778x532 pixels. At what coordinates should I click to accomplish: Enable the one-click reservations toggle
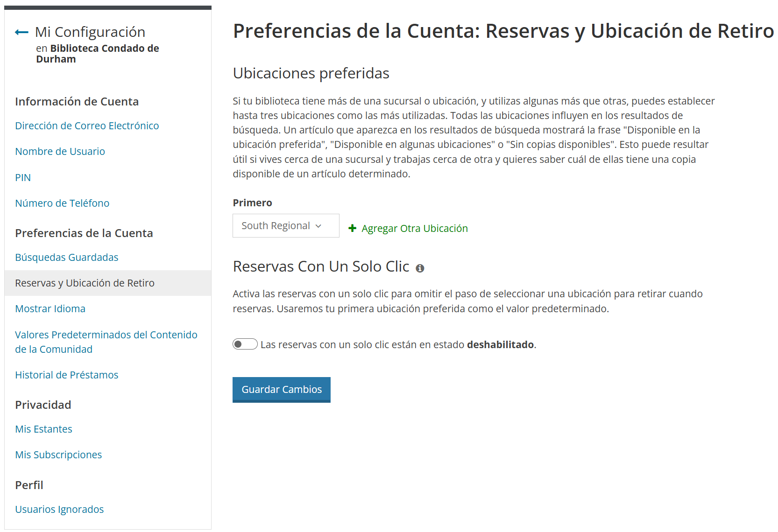[x=245, y=344]
